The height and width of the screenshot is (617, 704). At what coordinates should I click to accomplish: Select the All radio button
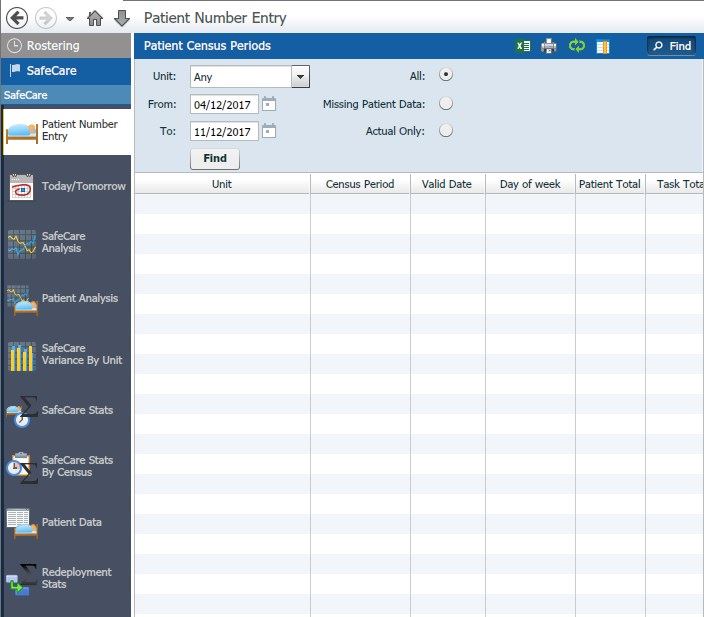pyautogui.click(x=446, y=75)
